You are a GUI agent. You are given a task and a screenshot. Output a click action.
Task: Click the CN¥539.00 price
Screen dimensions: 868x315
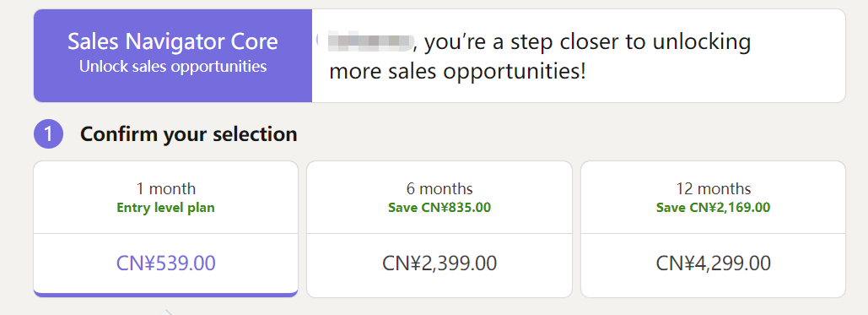166,263
